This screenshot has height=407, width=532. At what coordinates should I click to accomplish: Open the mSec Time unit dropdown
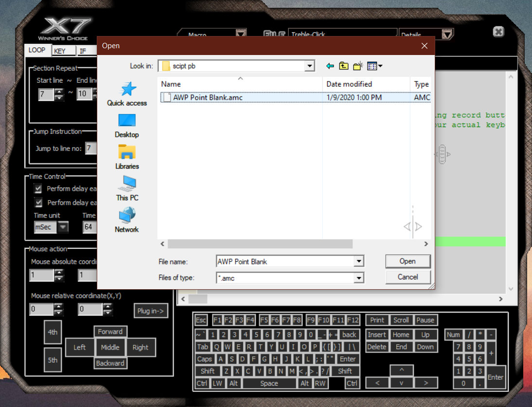63,227
